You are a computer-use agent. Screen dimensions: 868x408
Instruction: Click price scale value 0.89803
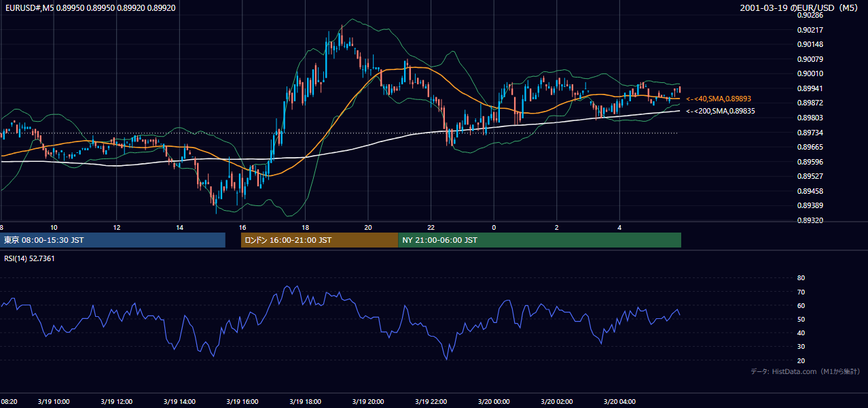[810, 118]
